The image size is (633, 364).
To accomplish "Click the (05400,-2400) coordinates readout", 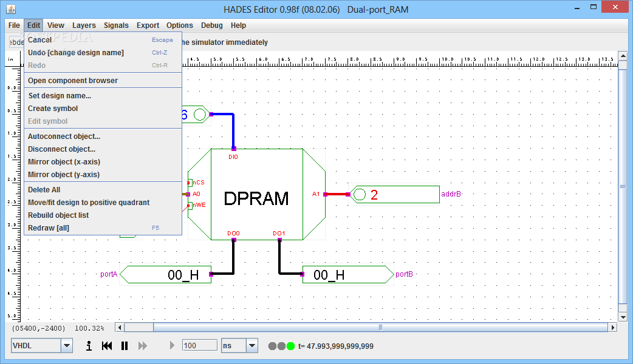I will click(38, 329).
